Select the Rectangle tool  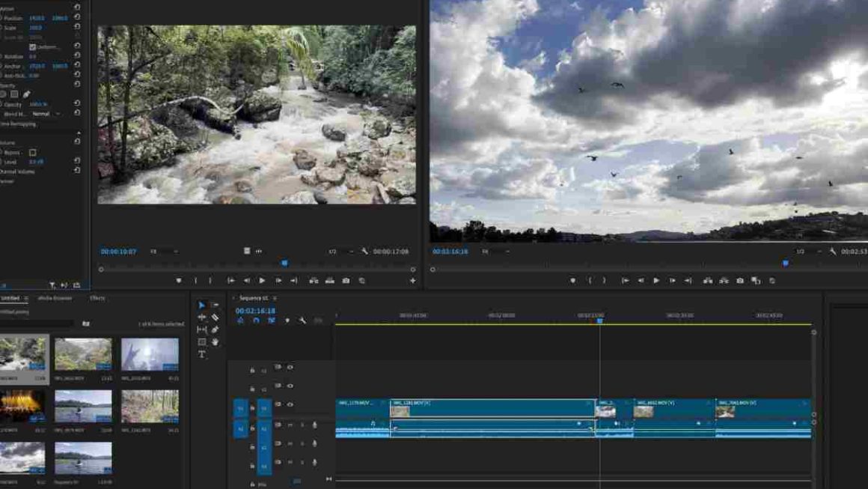click(201, 341)
